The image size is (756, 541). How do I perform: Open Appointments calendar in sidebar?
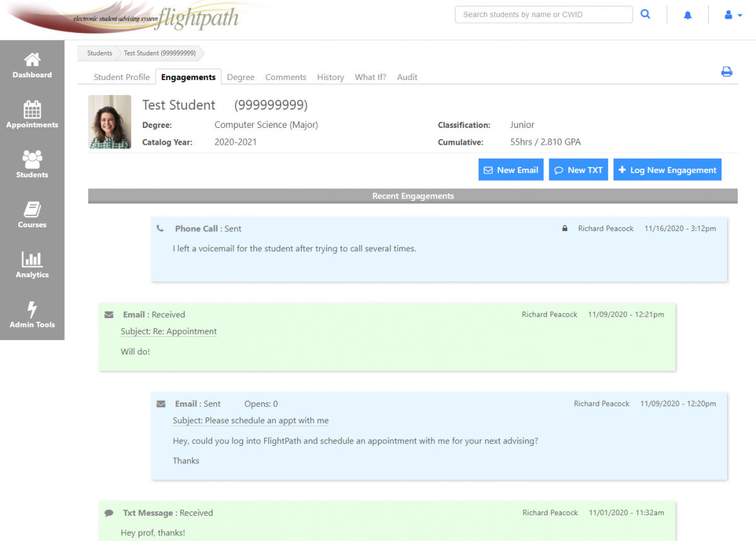(x=32, y=110)
